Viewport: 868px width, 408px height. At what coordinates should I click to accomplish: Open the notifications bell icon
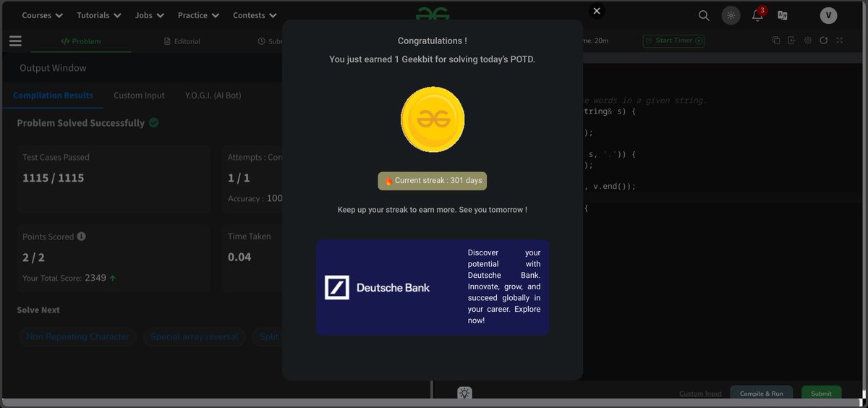pyautogui.click(x=758, y=14)
